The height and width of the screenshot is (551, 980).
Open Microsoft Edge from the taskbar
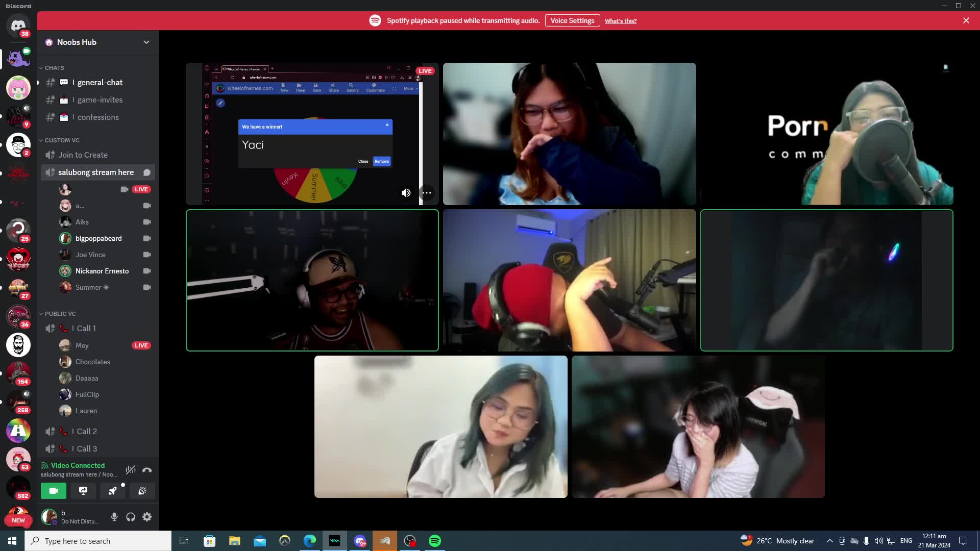coord(310,541)
